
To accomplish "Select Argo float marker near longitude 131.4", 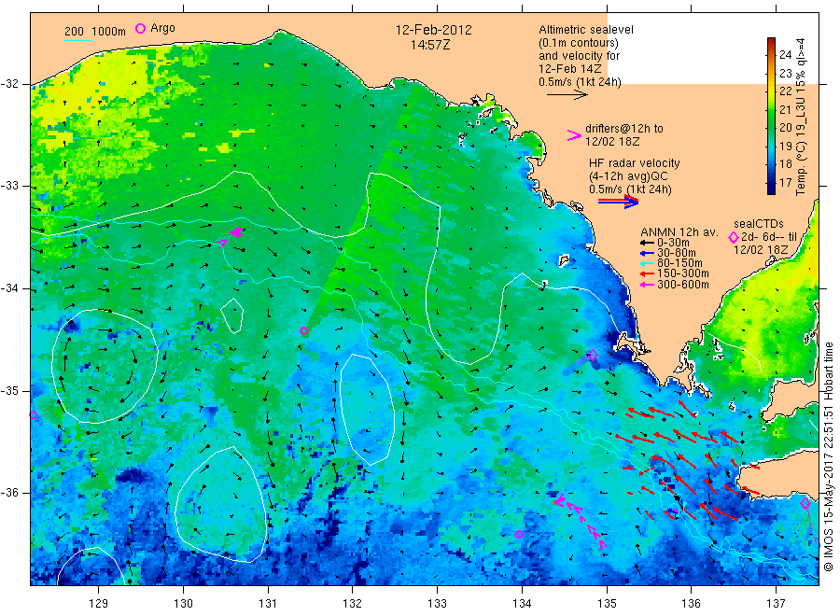I will 303,331.
